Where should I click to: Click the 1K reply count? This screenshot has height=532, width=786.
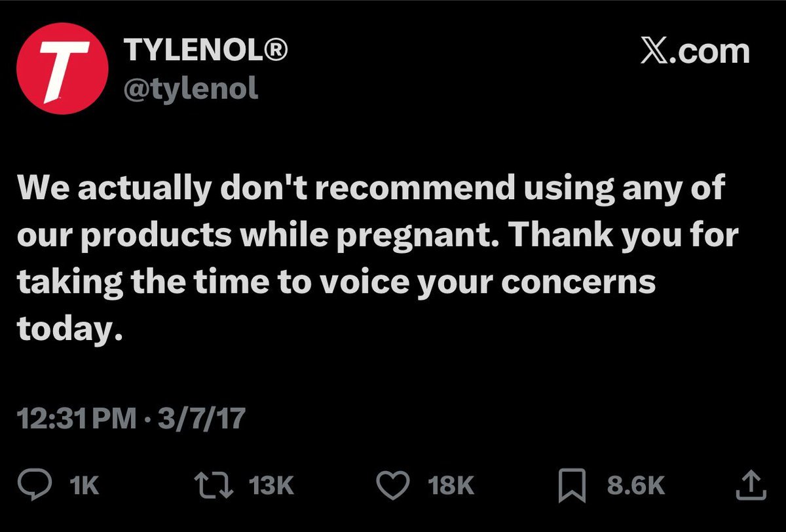[x=84, y=486]
